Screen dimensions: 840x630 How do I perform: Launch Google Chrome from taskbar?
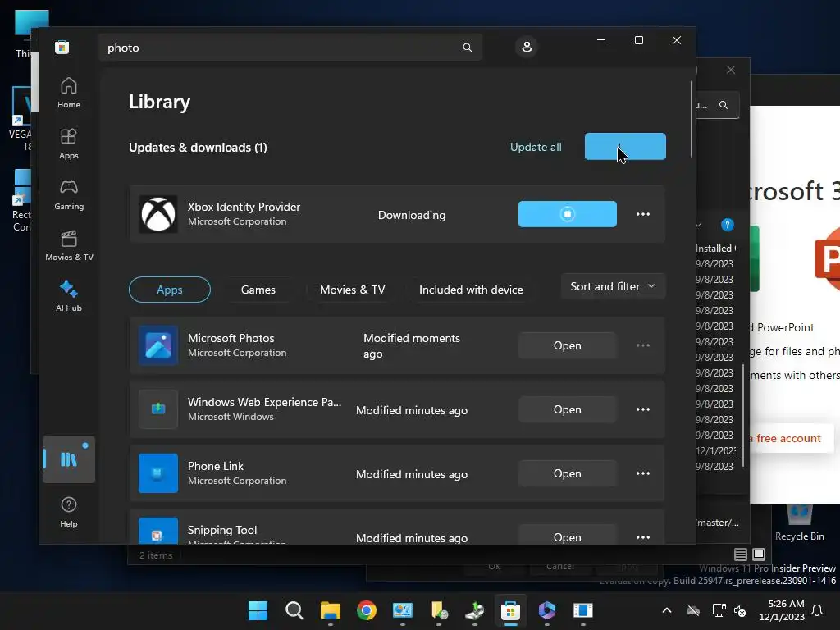(x=367, y=610)
